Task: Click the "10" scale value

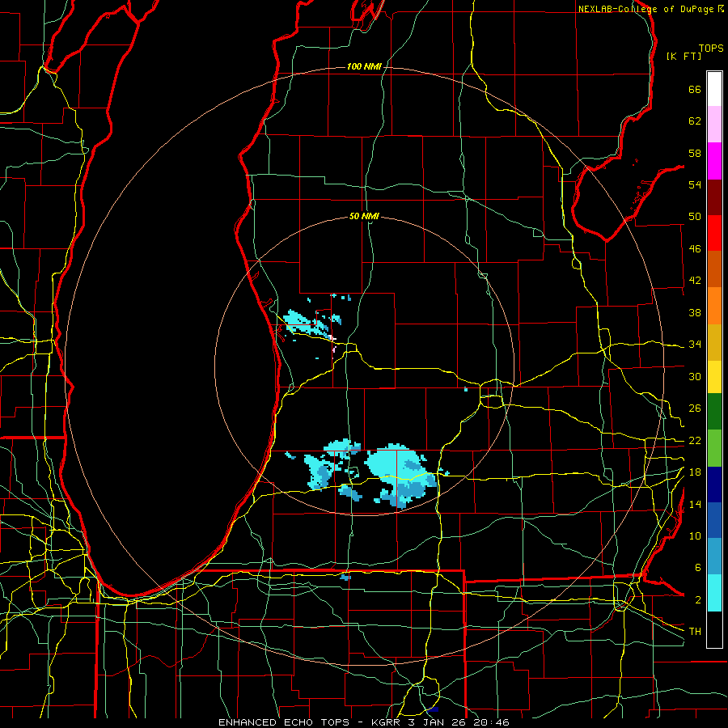Action: tap(695, 536)
